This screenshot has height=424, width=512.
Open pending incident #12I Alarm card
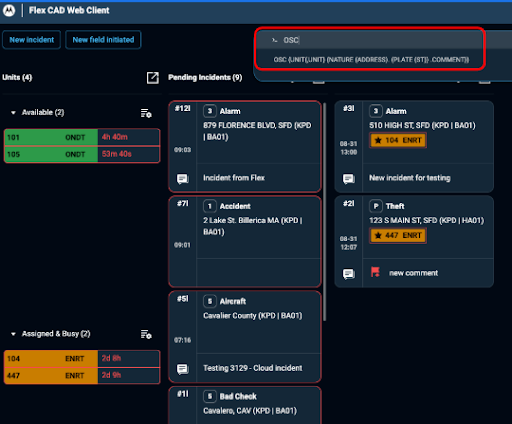pos(245,147)
